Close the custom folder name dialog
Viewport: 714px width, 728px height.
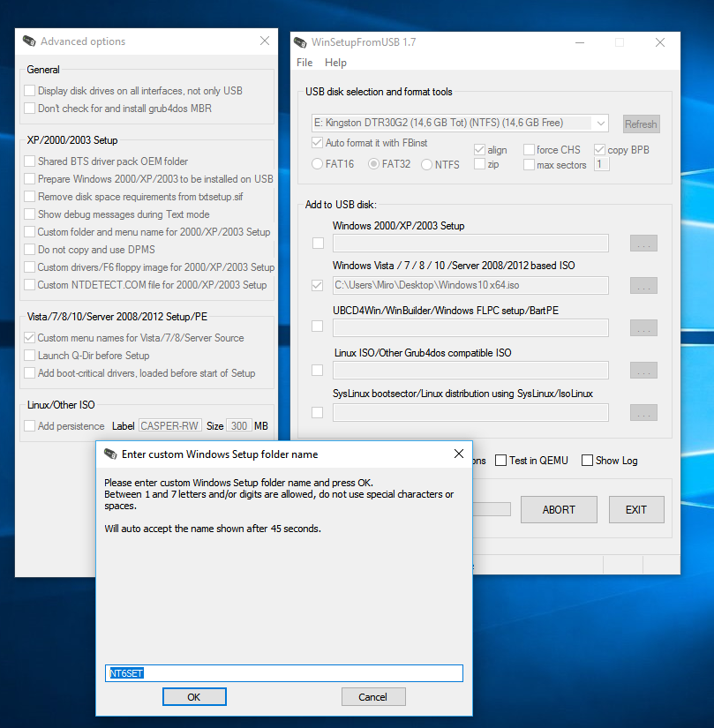pyautogui.click(x=459, y=454)
